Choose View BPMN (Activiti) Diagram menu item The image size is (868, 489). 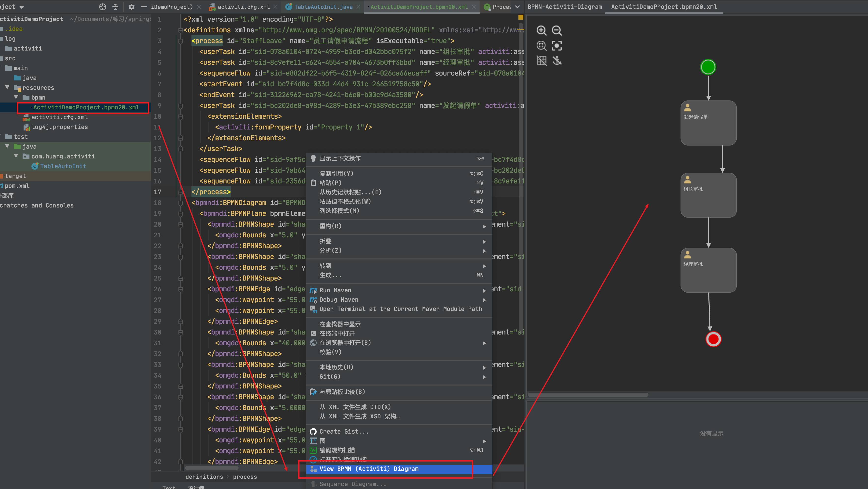point(399,469)
